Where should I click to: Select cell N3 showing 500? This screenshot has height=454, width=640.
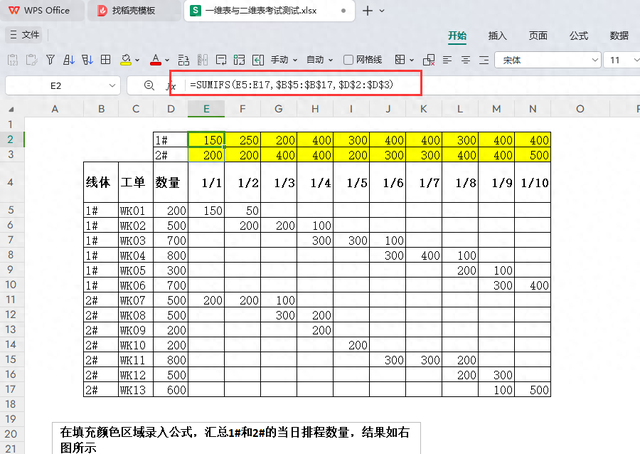[x=533, y=155]
